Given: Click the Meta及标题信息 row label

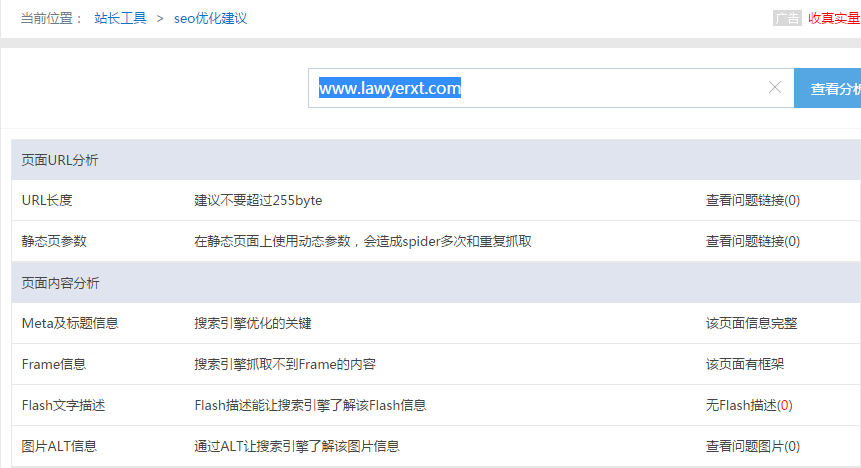Looking at the screenshot, I should pyautogui.click(x=70, y=323).
